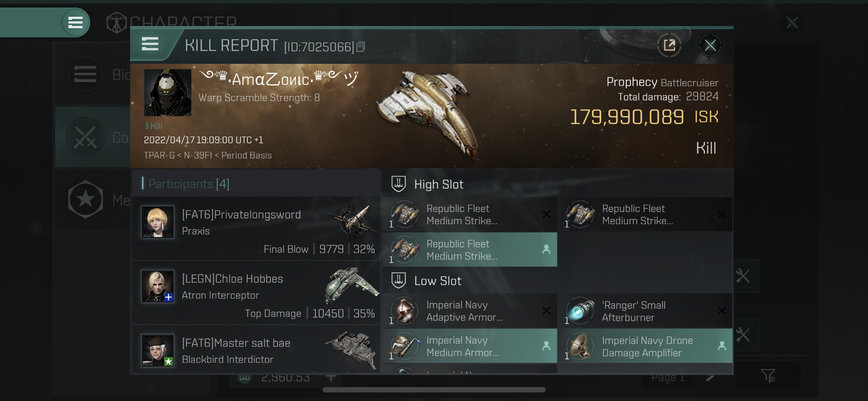Open the star medal sidebar icon
The image size is (868, 401).
(86, 200)
